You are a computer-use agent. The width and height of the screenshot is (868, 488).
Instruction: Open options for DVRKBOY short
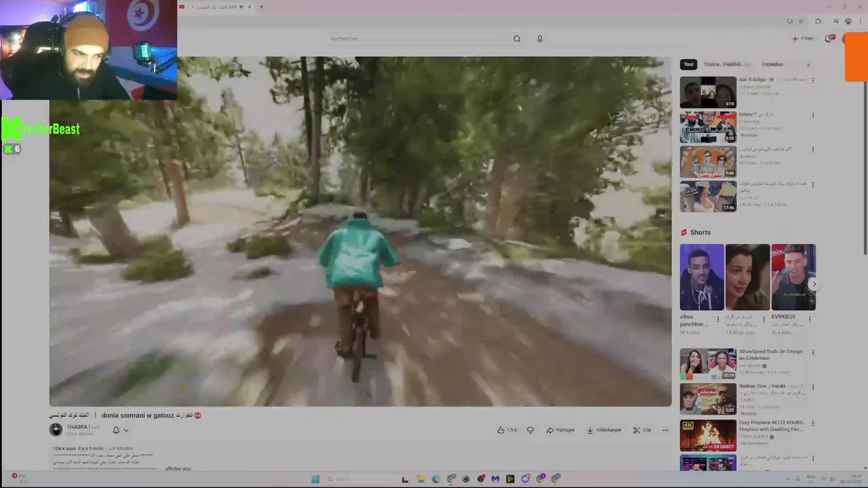click(810, 319)
